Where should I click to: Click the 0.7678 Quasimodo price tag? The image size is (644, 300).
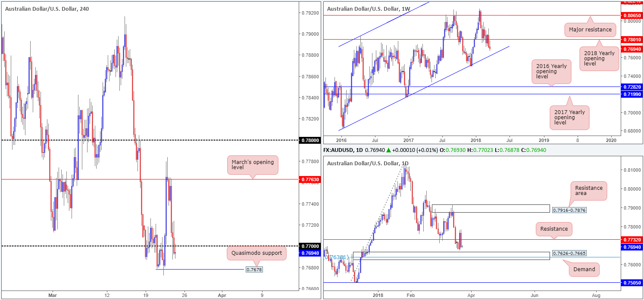(x=254, y=269)
